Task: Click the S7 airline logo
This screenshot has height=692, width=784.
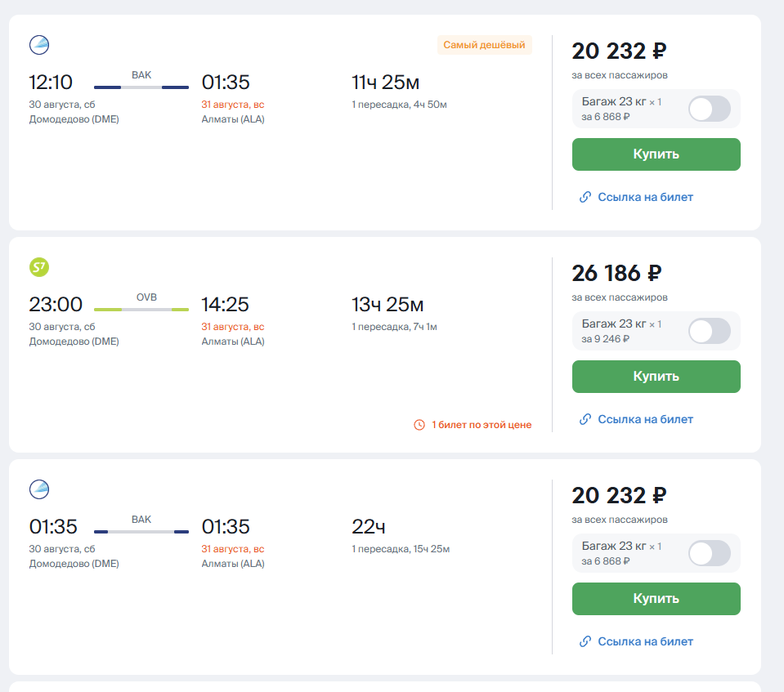Action: [x=39, y=267]
